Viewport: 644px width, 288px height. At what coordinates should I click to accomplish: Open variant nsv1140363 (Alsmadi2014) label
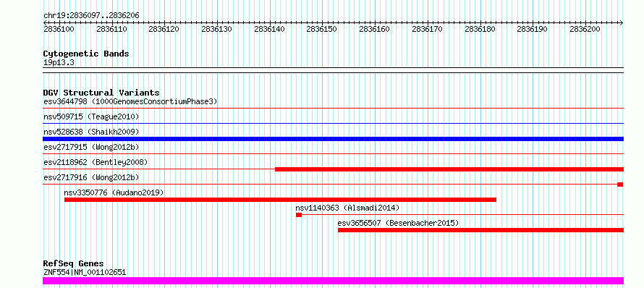click(347, 208)
